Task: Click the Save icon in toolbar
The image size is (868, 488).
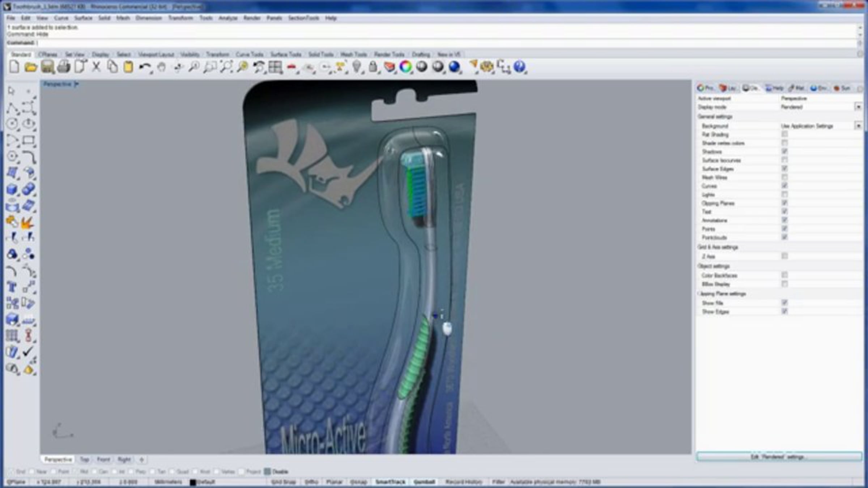Action: pos(47,67)
